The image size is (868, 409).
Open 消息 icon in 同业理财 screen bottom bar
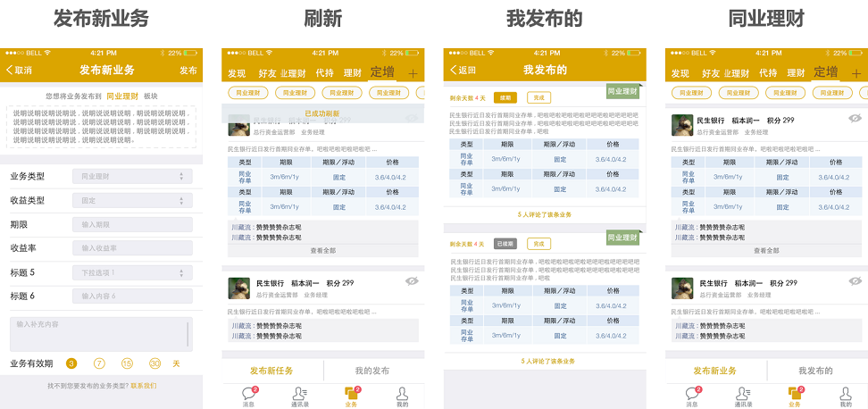click(692, 394)
